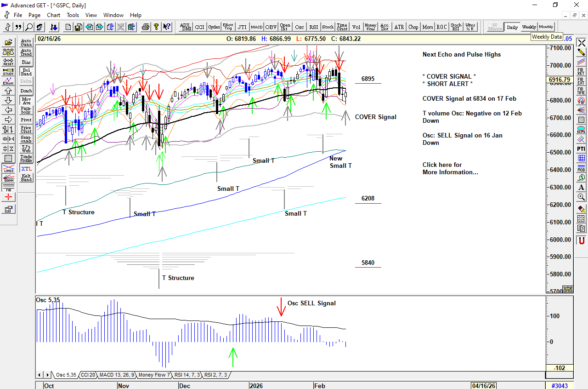Viewport: 588px width, 389px height.
Task: Activate the magnifying glass zoom tool
Action: (581, 197)
